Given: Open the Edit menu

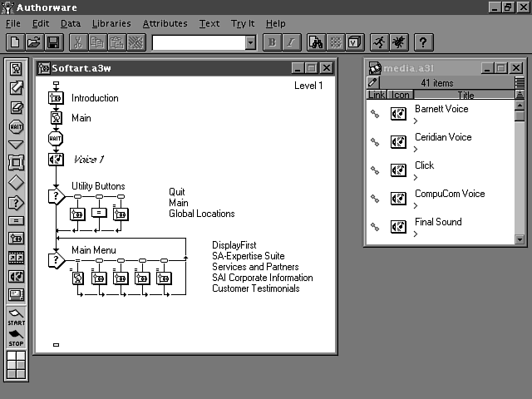Looking at the screenshot, I should (x=41, y=23).
